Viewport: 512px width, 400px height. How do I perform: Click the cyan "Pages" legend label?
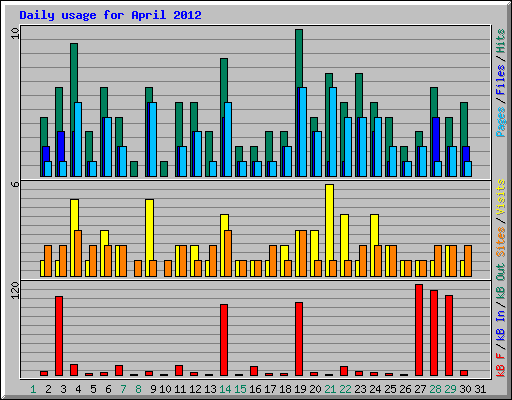pos(500,122)
